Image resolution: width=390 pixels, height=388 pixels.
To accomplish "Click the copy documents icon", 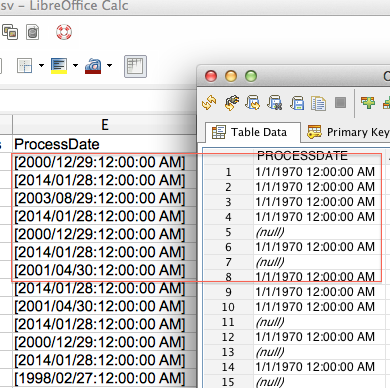I will (x=318, y=103).
